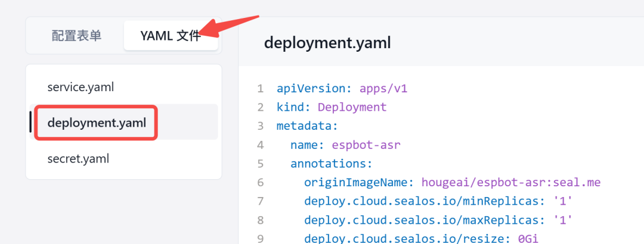Select the YAML 文件 tab

click(171, 36)
